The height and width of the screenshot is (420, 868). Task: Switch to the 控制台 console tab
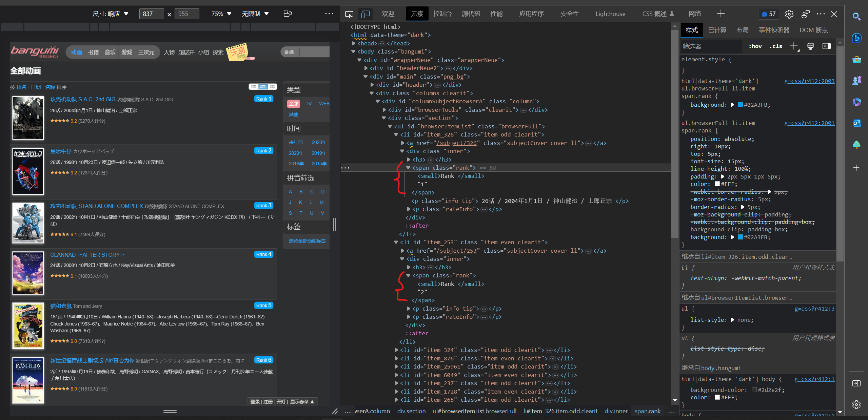click(x=442, y=14)
